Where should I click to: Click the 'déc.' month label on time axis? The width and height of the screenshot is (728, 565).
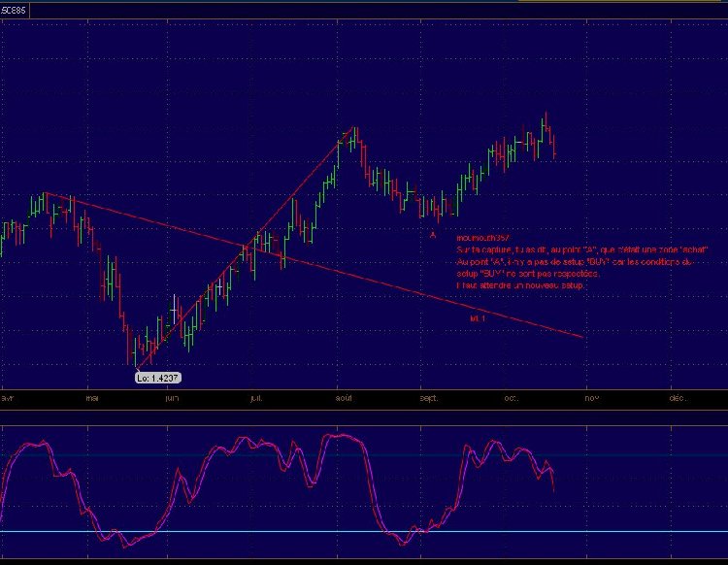pyautogui.click(x=678, y=398)
